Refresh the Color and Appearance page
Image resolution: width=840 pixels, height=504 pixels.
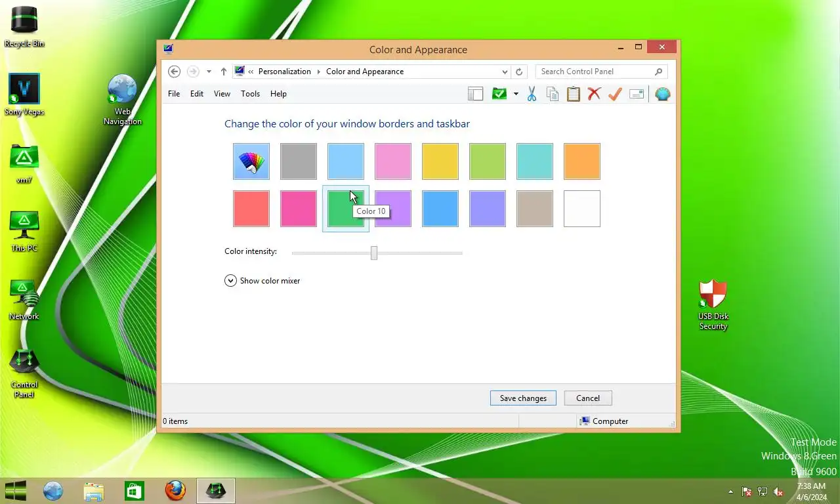[x=519, y=72]
